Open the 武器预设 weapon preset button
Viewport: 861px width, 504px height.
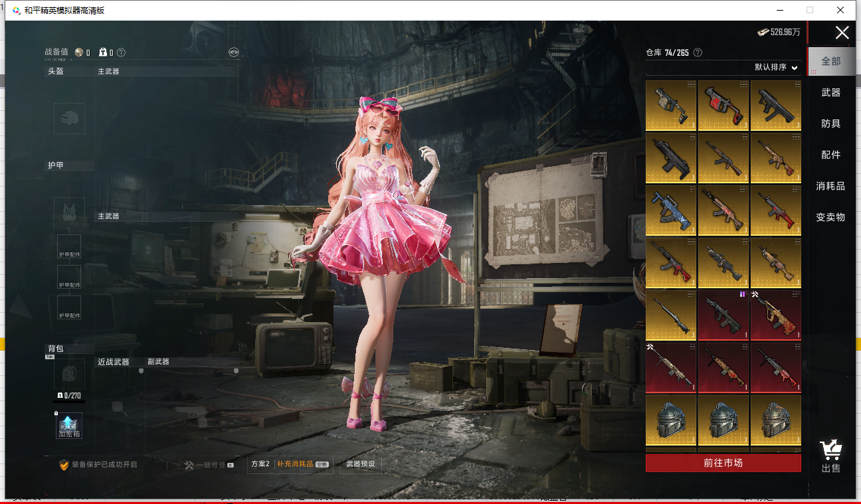coord(361,464)
